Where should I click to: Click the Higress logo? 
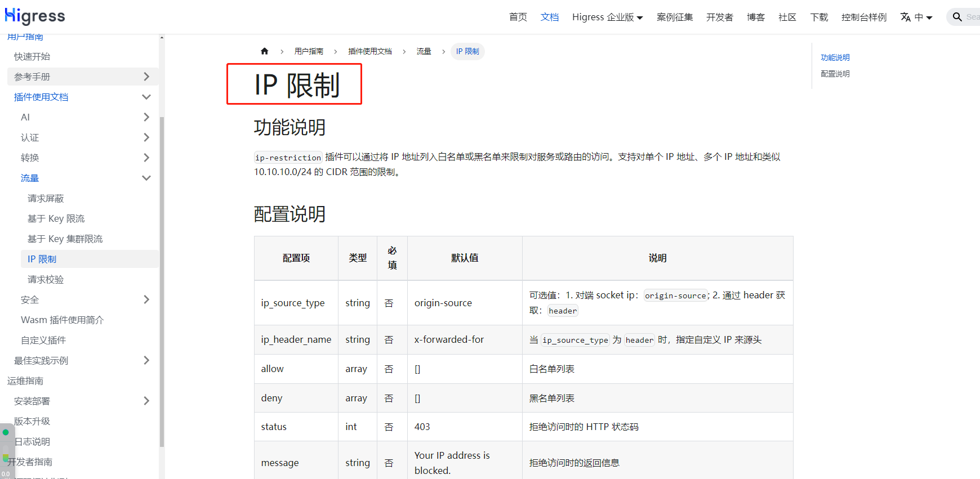35,16
